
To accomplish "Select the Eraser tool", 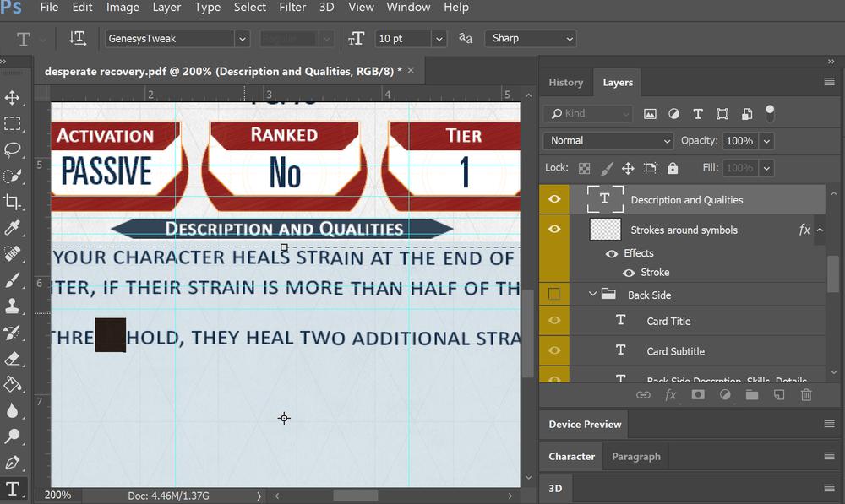I will coord(12,358).
